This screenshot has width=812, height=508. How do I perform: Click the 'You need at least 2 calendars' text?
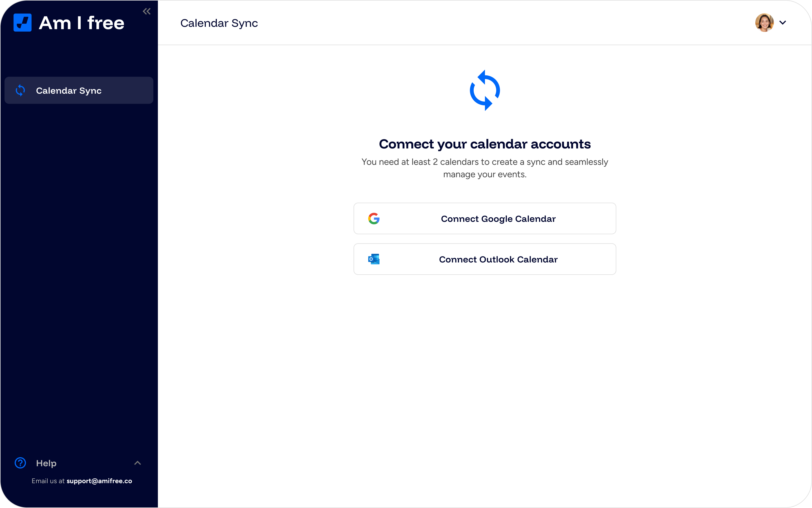[x=485, y=168]
